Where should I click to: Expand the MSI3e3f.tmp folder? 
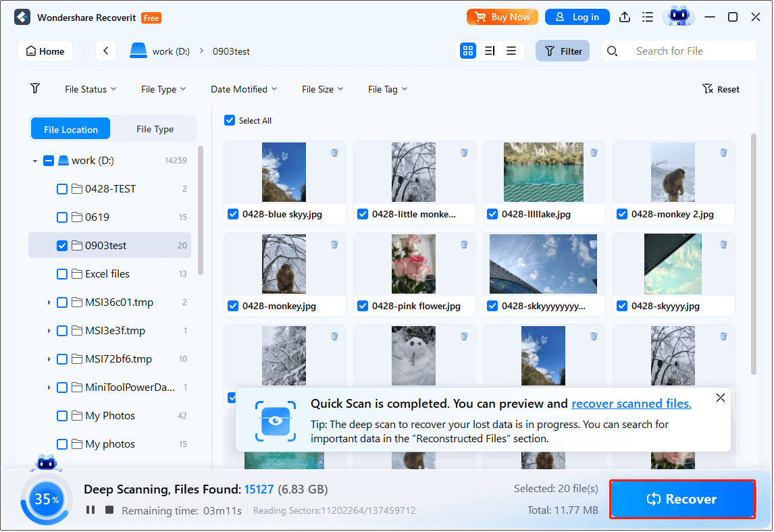49,331
